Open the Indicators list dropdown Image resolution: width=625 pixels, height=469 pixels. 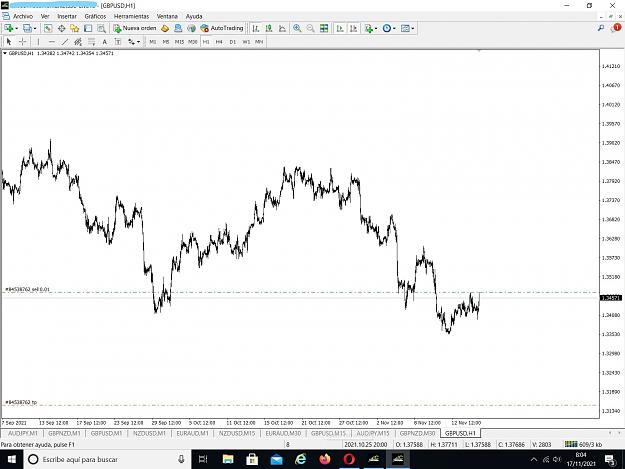click(371, 28)
